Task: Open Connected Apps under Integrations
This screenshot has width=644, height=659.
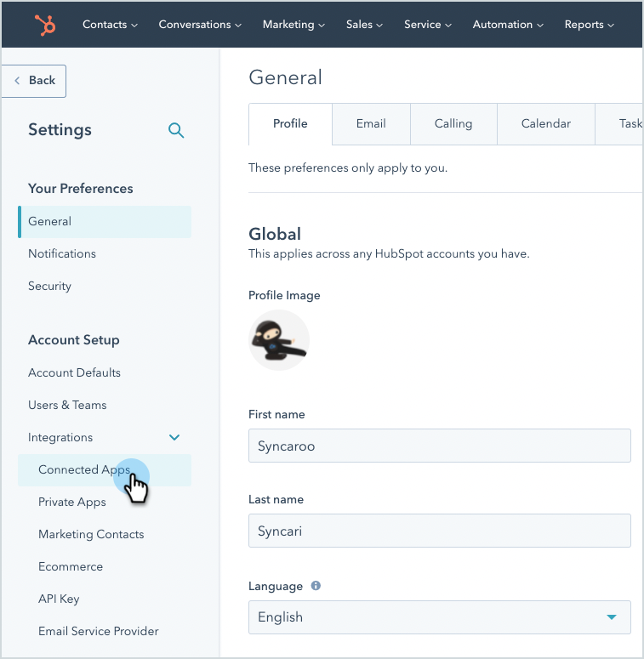Action: coord(105,470)
